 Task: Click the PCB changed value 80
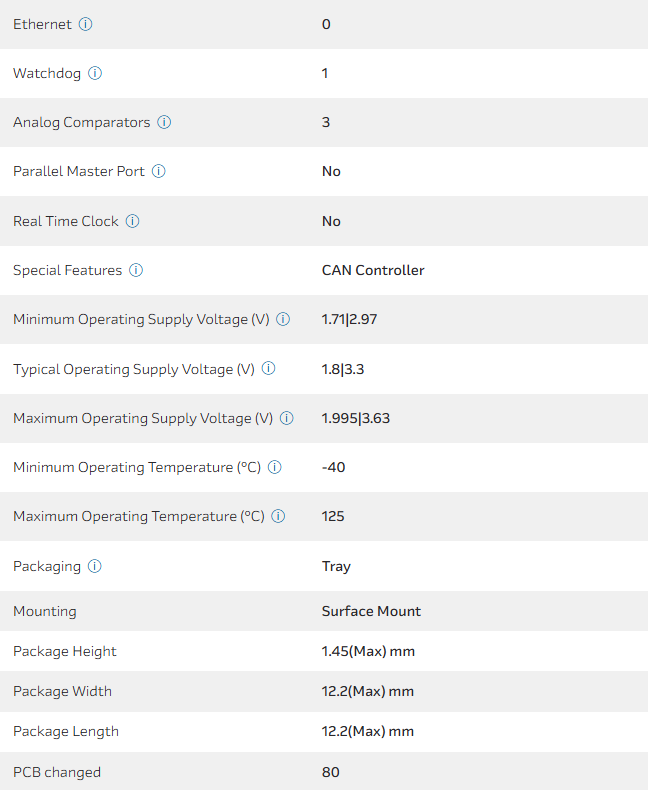coord(331,772)
